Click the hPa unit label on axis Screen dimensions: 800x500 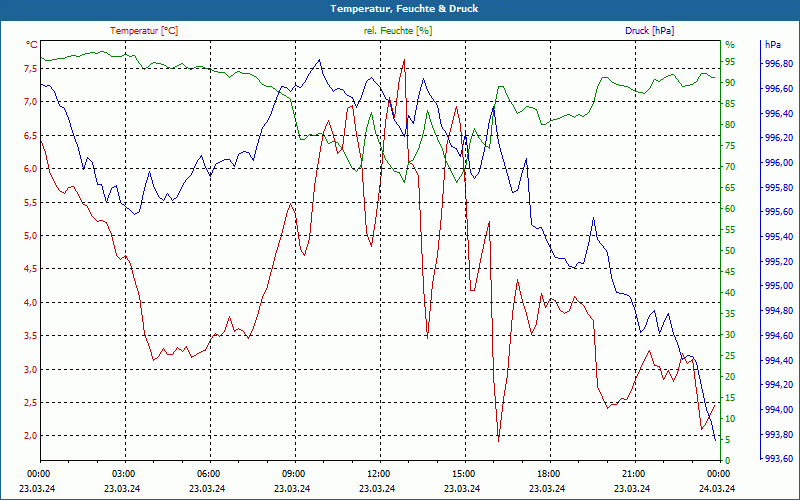(x=773, y=45)
